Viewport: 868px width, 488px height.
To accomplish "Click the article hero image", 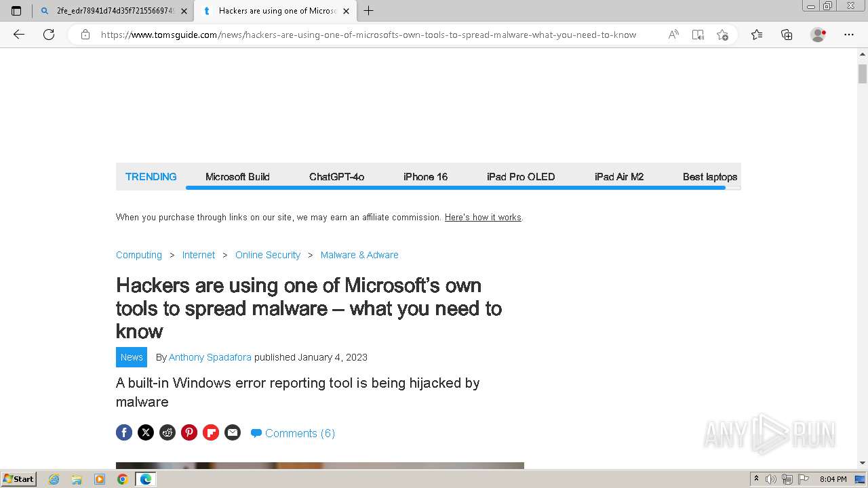I will 320,466.
